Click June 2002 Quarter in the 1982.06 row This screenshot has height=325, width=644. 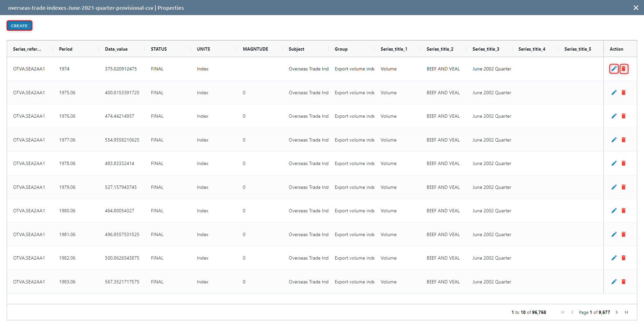pyautogui.click(x=492, y=258)
